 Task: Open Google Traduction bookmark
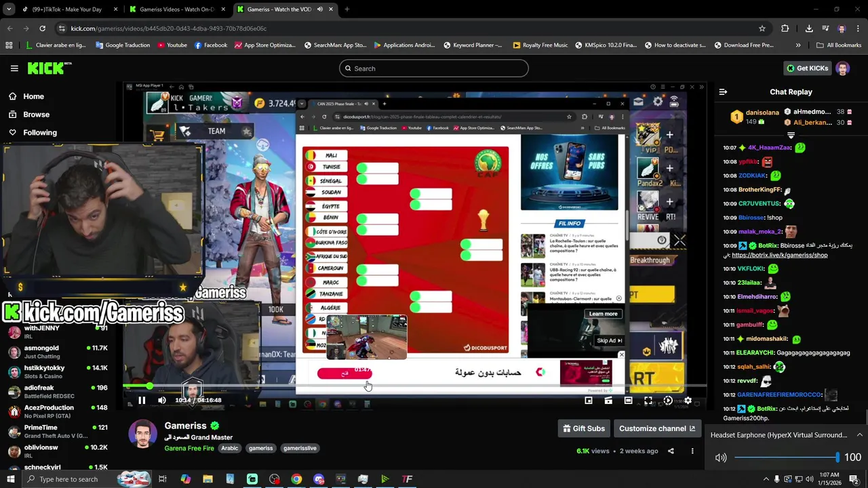(122, 45)
